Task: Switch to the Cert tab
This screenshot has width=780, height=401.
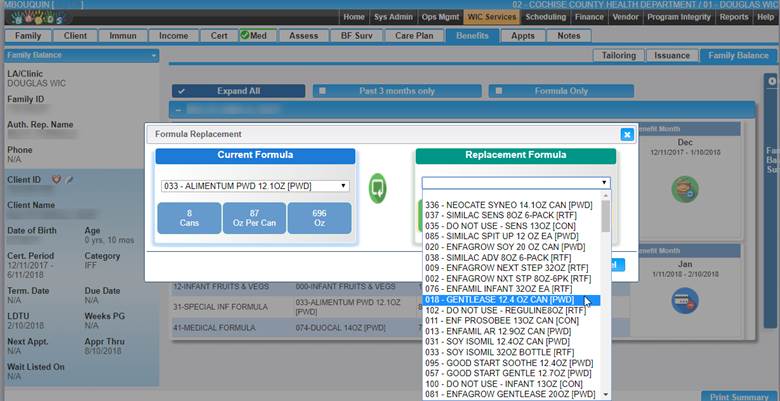Action: tap(219, 36)
